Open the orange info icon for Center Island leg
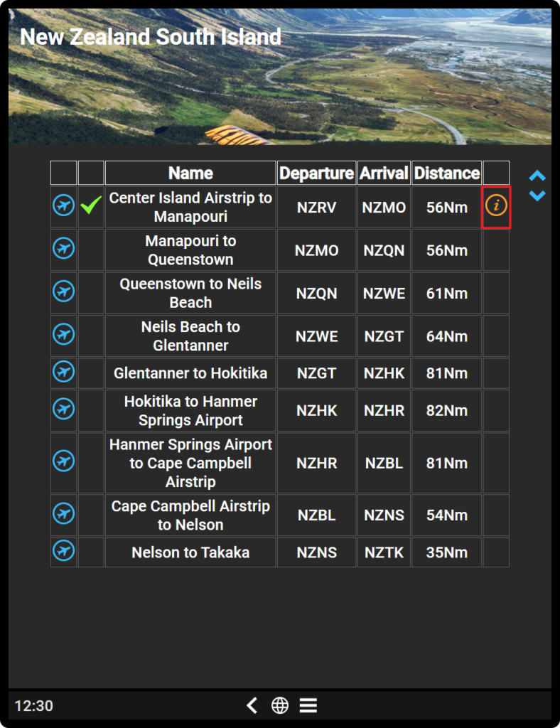560x728 pixels. tap(496, 205)
